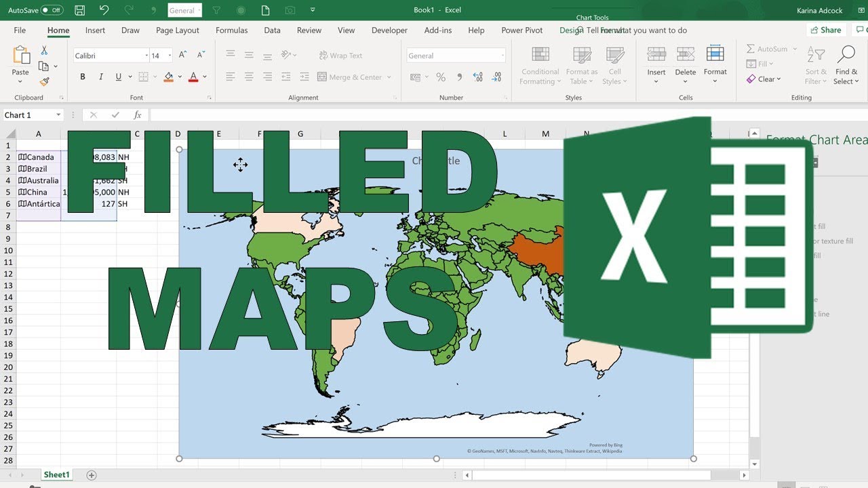The image size is (868, 488).
Task: Click the Cut scissors icon
Action: pos(44,51)
